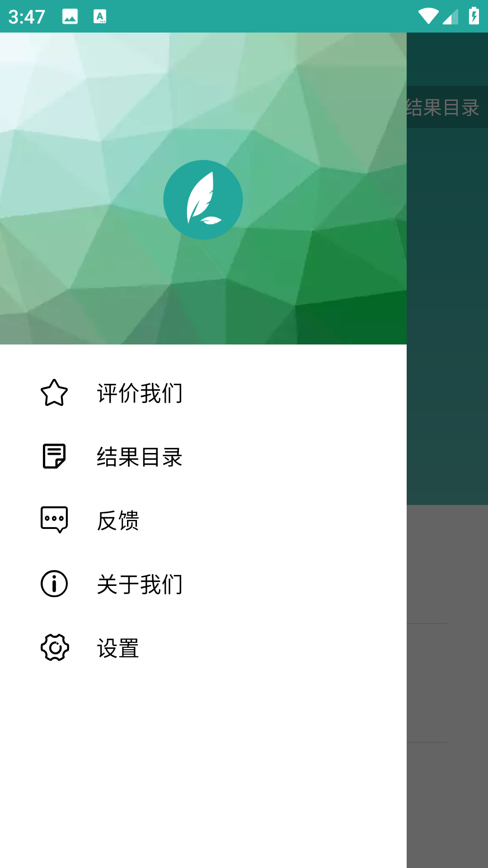Open 结果目录 in the drawer menu
Viewport: 488px width, 868px height.
pyautogui.click(x=203, y=456)
